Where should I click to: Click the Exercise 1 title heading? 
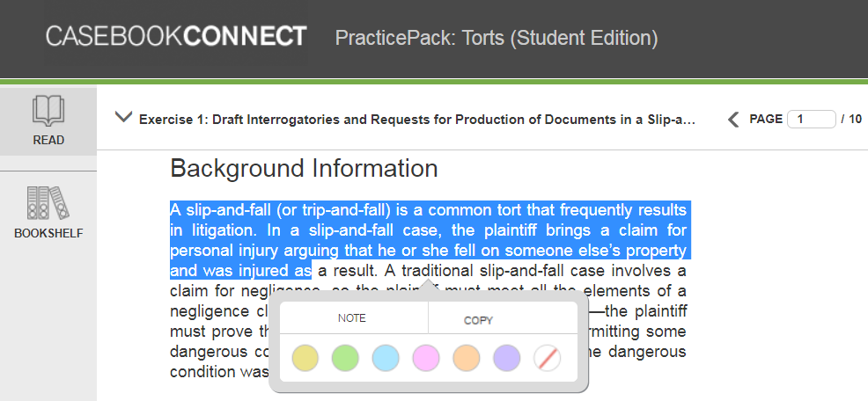[x=417, y=120]
